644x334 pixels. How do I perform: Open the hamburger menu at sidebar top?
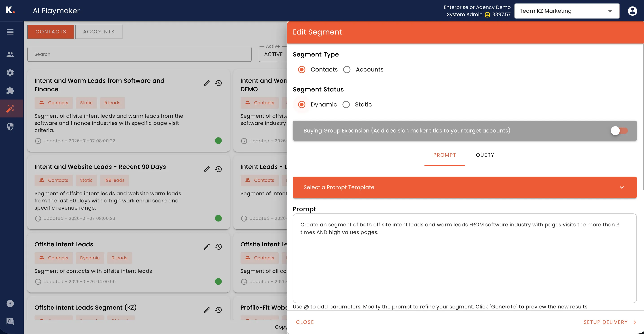(10, 32)
